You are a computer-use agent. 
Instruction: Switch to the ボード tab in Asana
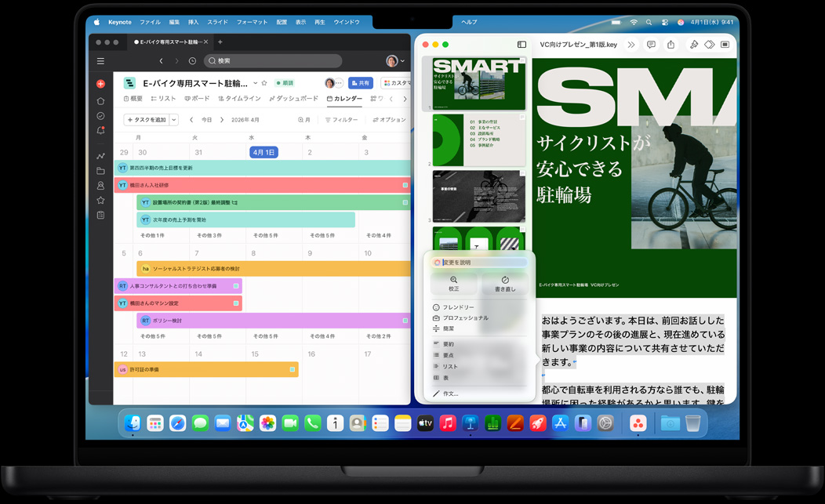pyautogui.click(x=198, y=99)
